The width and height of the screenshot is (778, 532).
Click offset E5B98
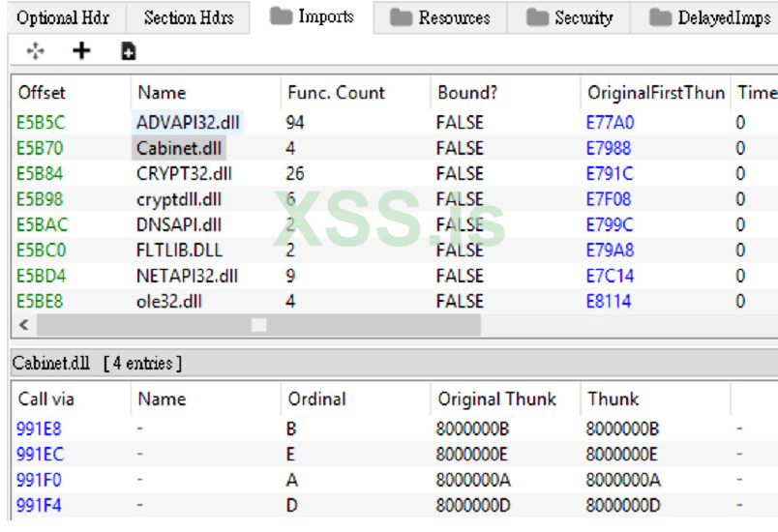[x=40, y=199]
